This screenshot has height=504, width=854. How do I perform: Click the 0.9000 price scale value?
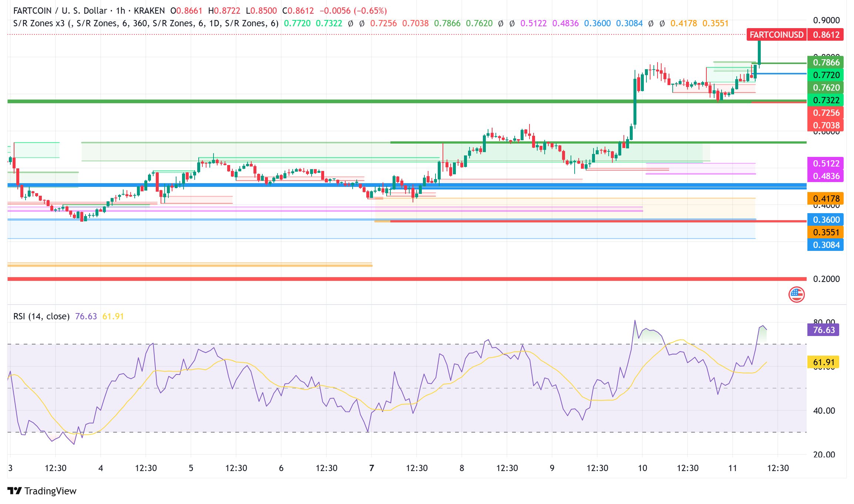(826, 20)
